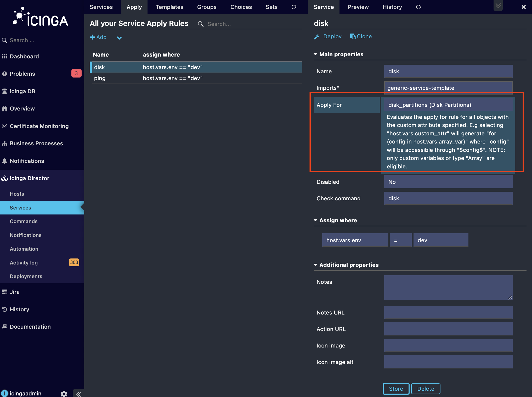Open Jira in the sidebar

[15, 292]
